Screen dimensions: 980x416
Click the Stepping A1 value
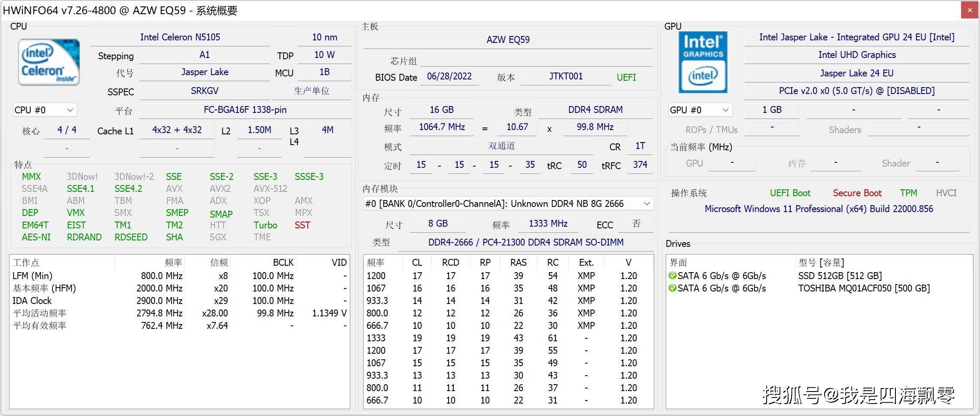[x=205, y=55]
